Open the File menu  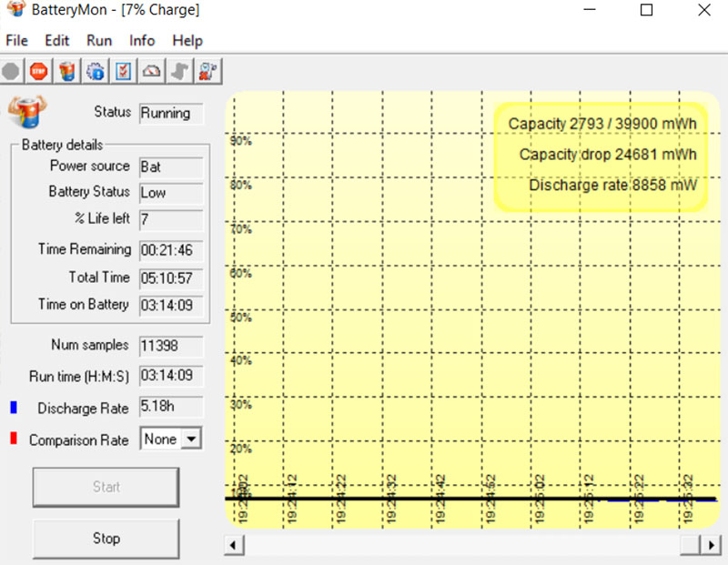pyautogui.click(x=16, y=41)
